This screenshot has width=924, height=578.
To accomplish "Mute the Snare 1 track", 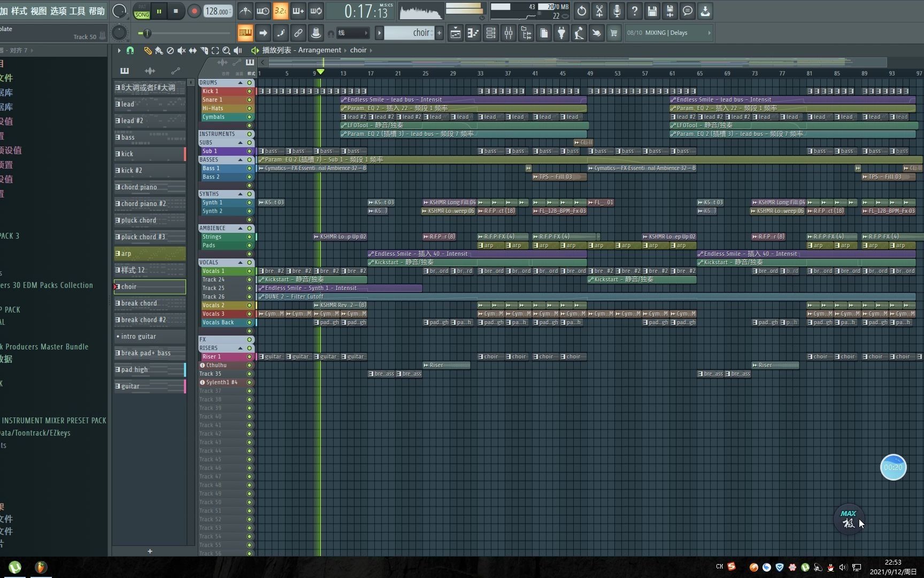I will [249, 100].
